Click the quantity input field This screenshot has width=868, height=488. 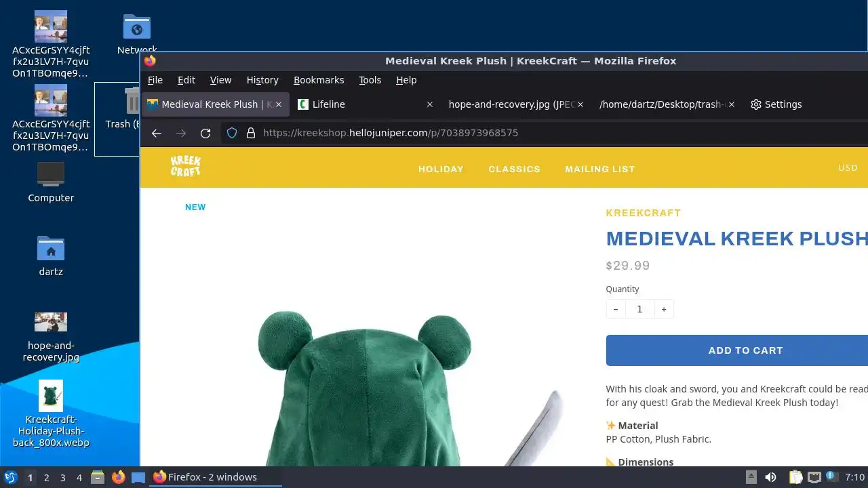639,309
